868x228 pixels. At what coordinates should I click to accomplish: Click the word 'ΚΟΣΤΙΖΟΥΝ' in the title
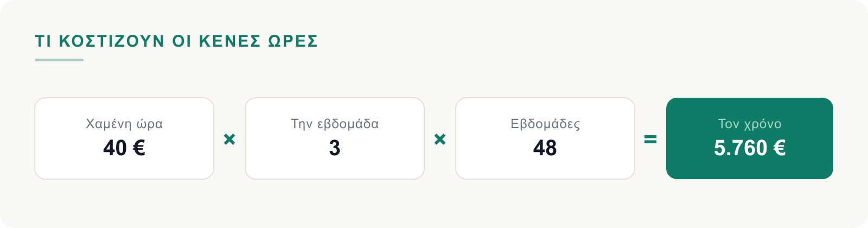112,41
